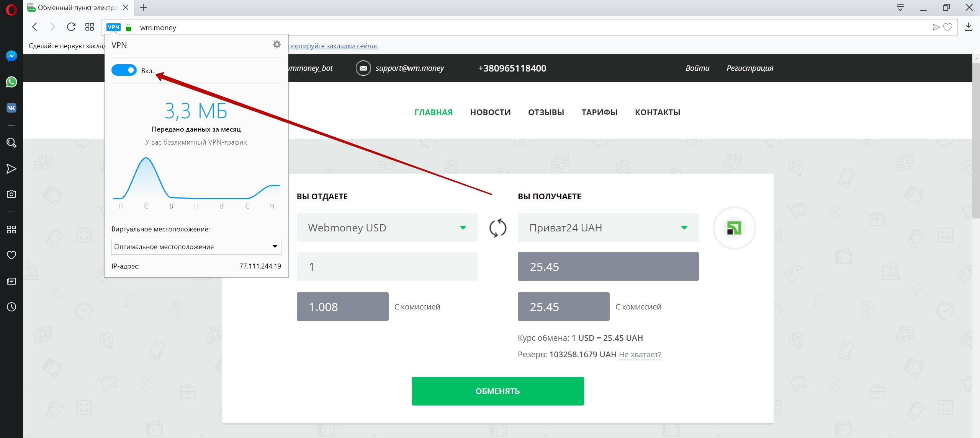Send page to My Flow
Viewport: 980px width, 438px height.
coord(936,27)
